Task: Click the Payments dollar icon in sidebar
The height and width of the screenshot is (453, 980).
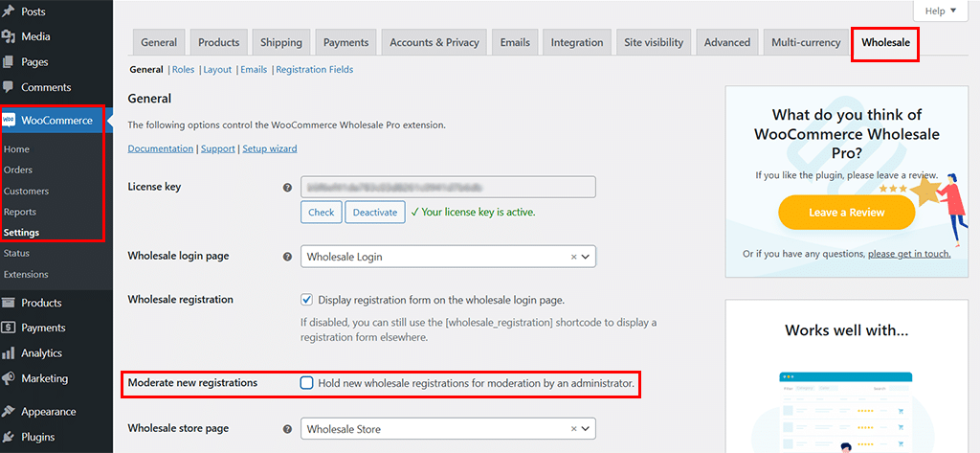Action: pyautogui.click(x=9, y=328)
